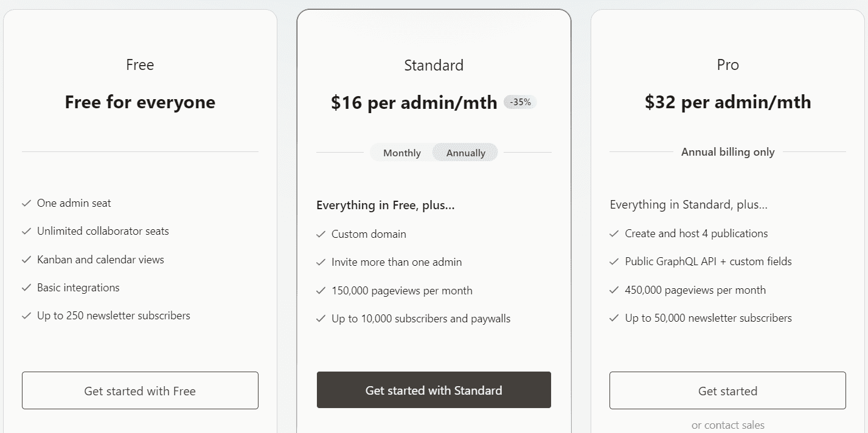
Task: Click the checkmark next to Public GraphQL API feature
Action: click(613, 262)
